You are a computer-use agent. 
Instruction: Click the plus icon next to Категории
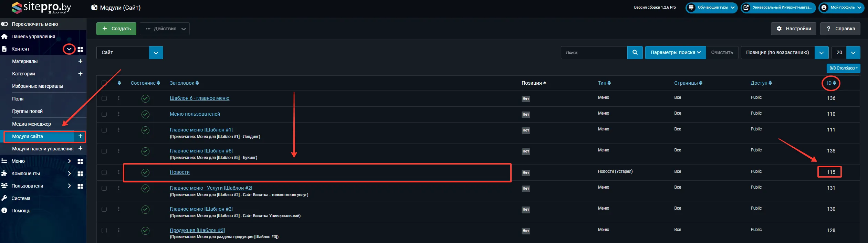(x=80, y=74)
